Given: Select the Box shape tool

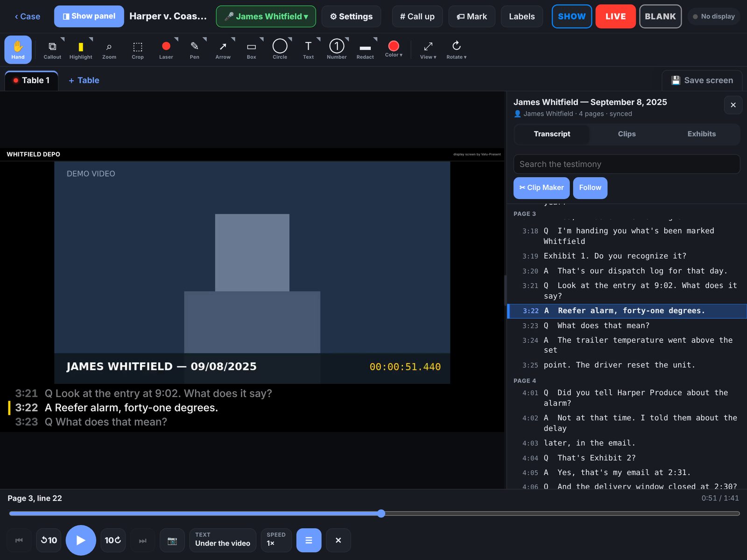Looking at the screenshot, I should (252, 50).
